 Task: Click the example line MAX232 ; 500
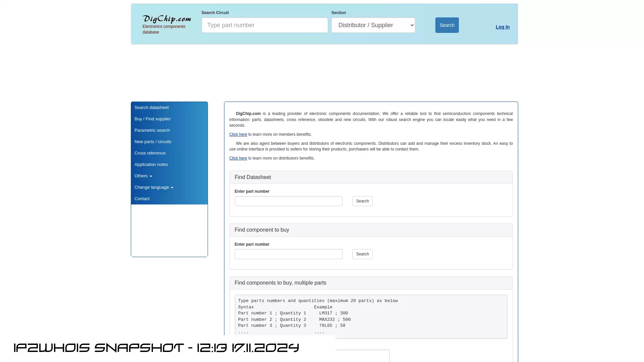tap(335, 320)
